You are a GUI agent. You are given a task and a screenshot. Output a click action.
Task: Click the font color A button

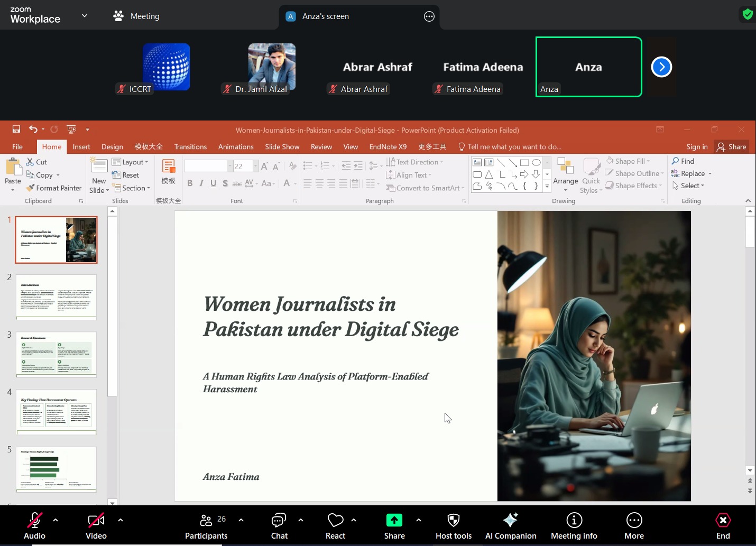287,183
